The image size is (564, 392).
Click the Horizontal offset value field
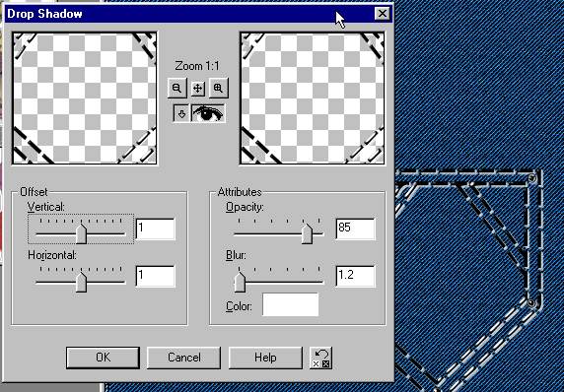coord(156,276)
